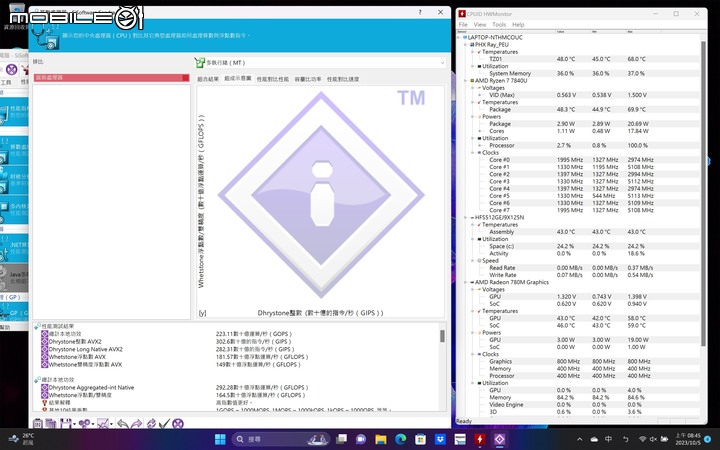Open the View menu in HWMonitor
The height and width of the screenshot is (450, 720).
coord(480,24)
